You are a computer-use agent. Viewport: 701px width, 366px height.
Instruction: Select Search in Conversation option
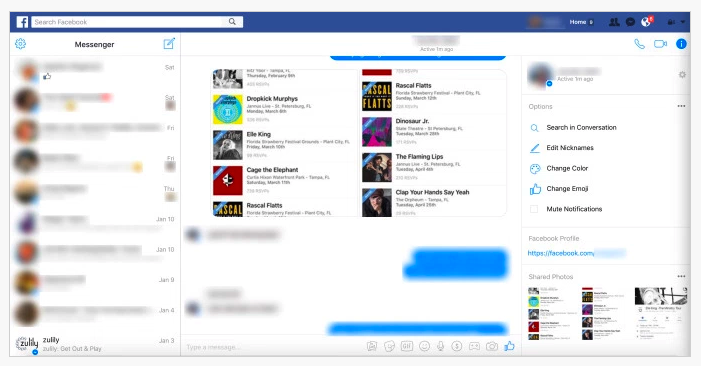coord(581,127)
